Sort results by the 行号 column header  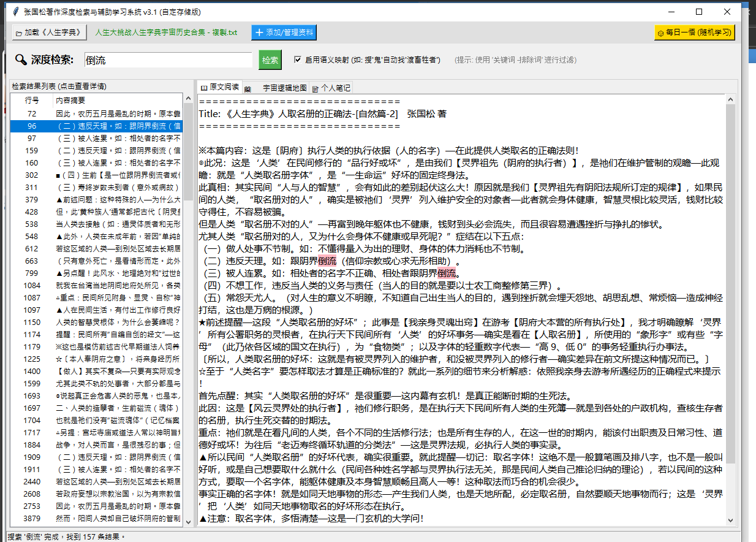click(32, 100)
